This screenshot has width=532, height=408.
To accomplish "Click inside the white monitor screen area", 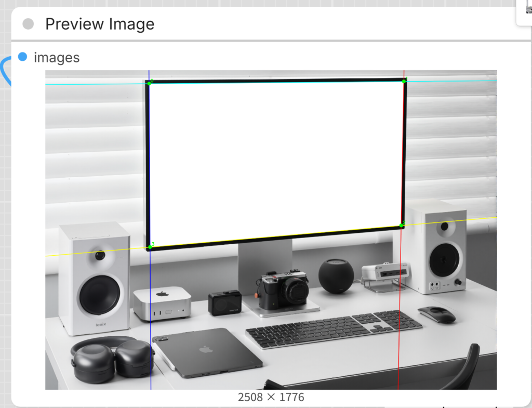I will point(275,161).
